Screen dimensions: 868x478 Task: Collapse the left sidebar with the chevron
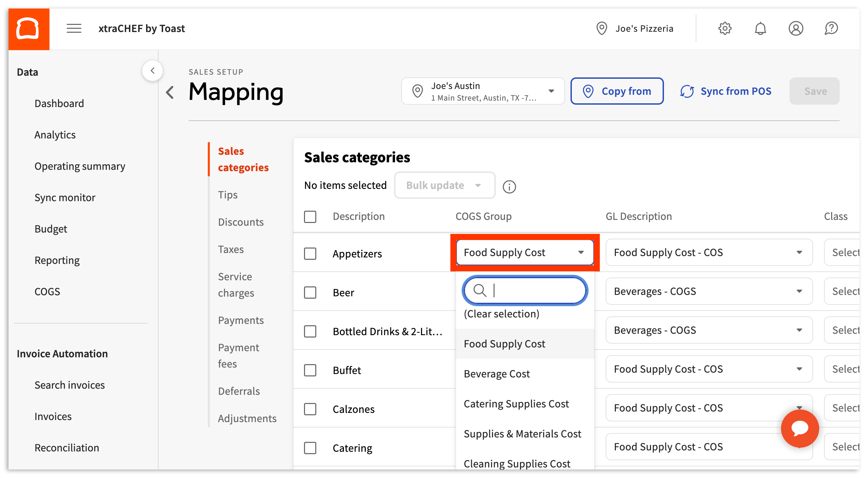[153, 71]
